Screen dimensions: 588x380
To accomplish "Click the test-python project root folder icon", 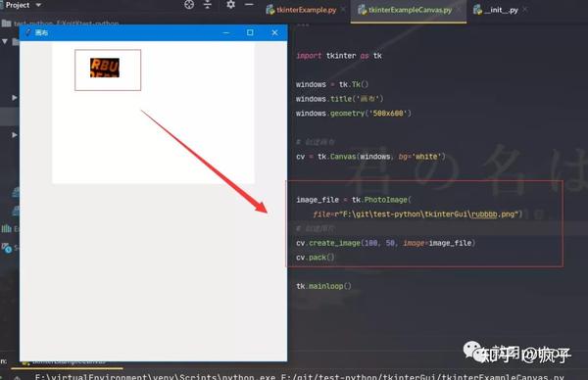I will 6,24.
